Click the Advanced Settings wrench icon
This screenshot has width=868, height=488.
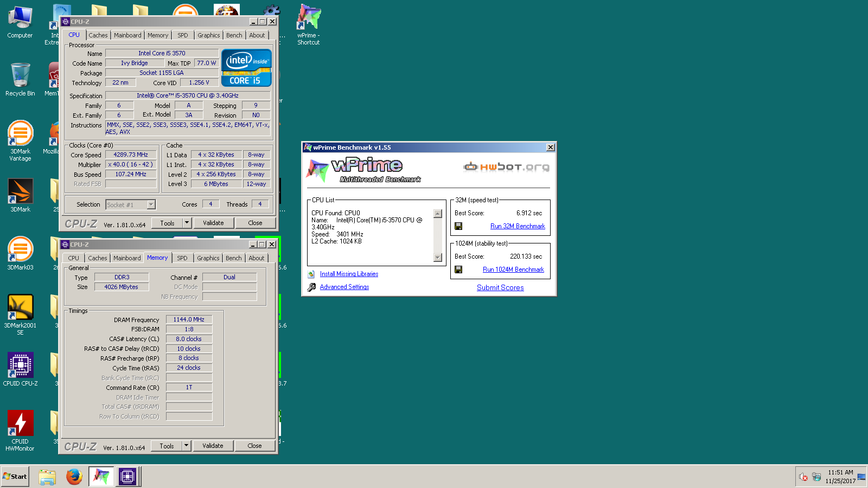(x=311, y=287)
